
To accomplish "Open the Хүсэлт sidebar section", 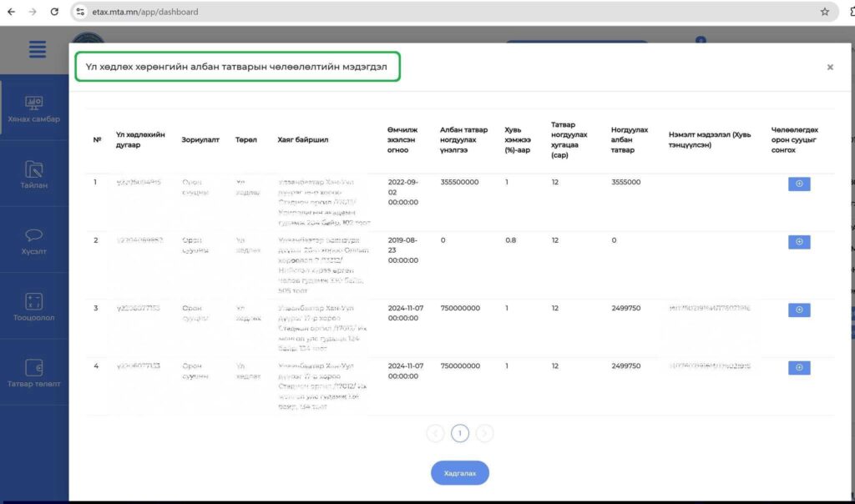I will [34, 241].
